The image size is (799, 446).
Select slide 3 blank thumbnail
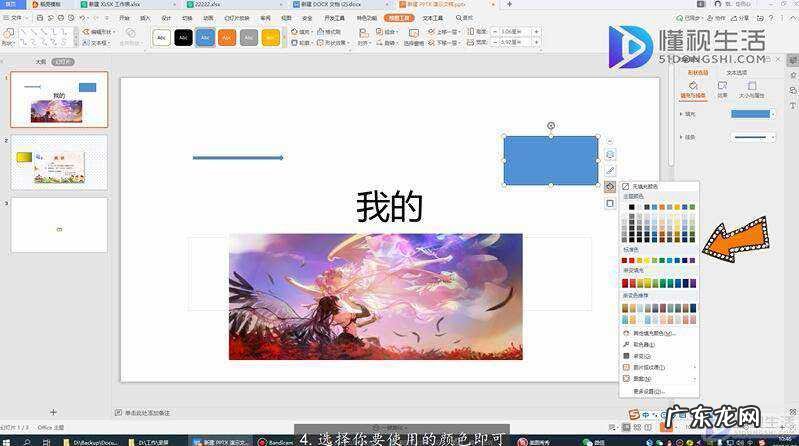(x=59, y=225)
